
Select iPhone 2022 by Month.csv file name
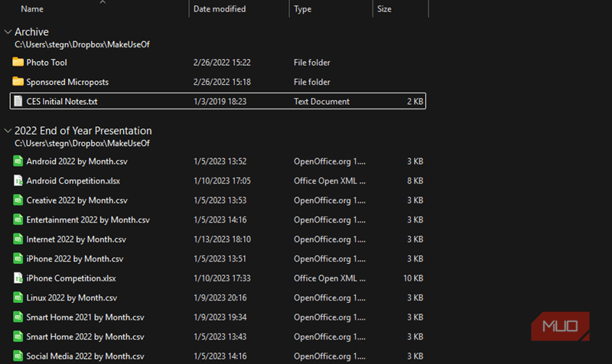point(74,258)
